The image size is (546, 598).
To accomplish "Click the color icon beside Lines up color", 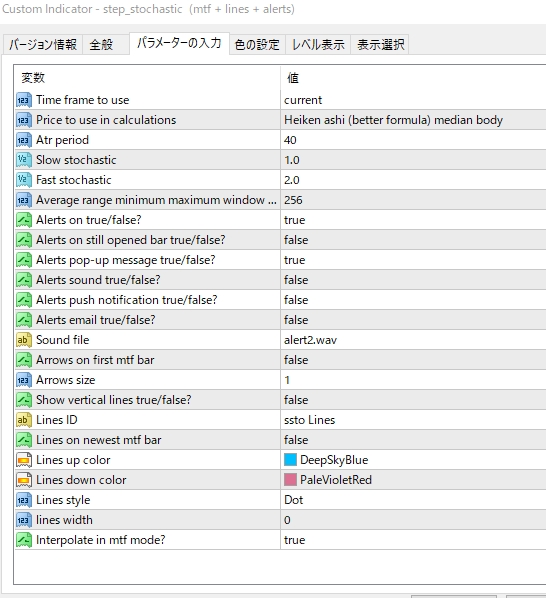I will [x=24, y=460].
